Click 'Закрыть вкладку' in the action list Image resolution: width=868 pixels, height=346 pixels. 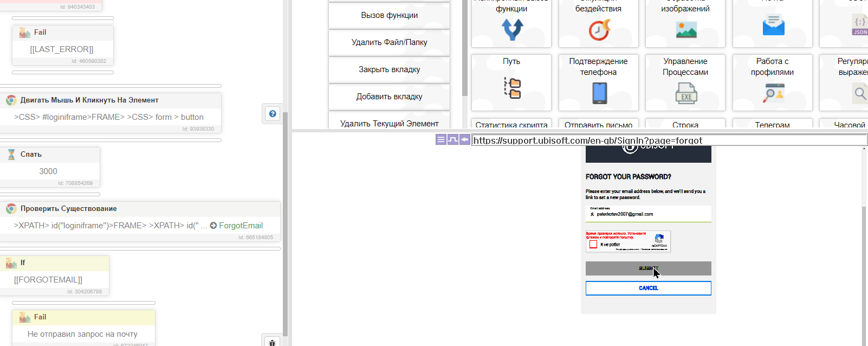click(389, 69)
